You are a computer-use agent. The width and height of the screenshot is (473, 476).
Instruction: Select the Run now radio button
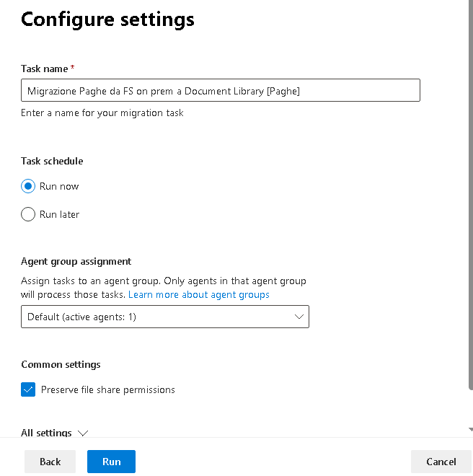28,186
